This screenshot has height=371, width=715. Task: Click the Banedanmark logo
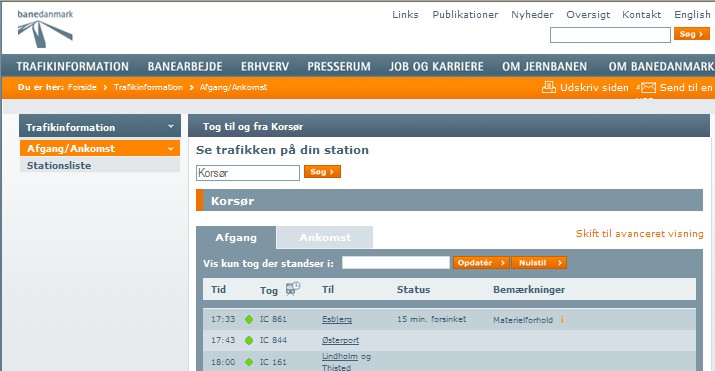tap(45, 29)
